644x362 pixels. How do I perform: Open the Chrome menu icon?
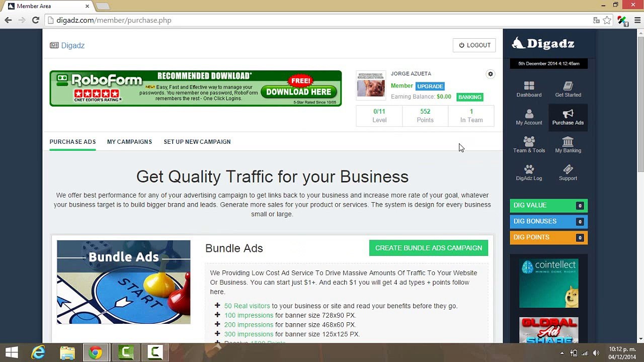pos(637,20)
